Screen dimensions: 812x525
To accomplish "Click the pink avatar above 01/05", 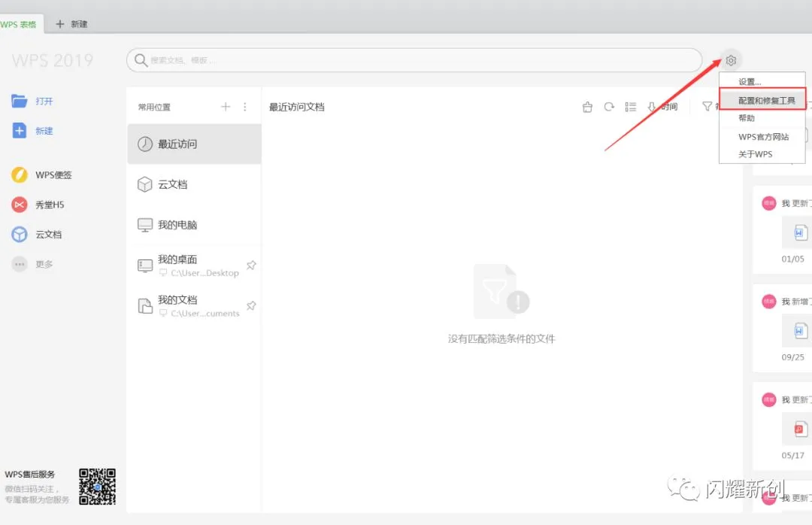I will 769,203.
